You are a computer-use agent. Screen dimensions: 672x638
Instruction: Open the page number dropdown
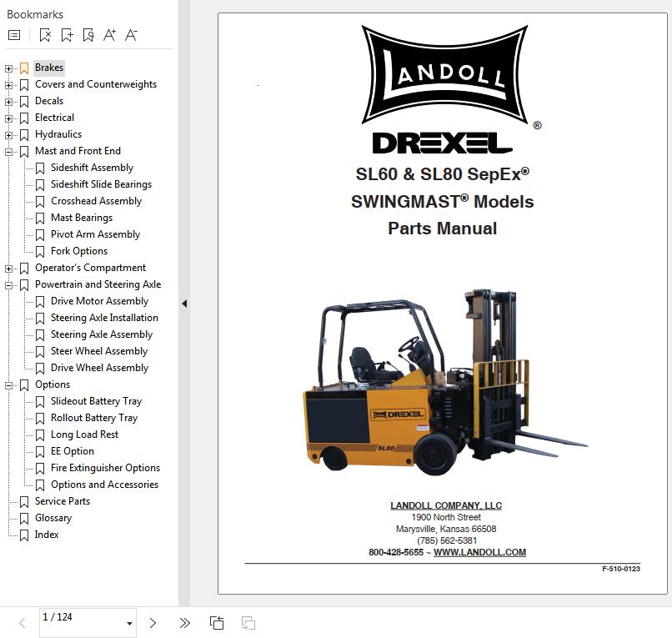[x=129, y=624]
